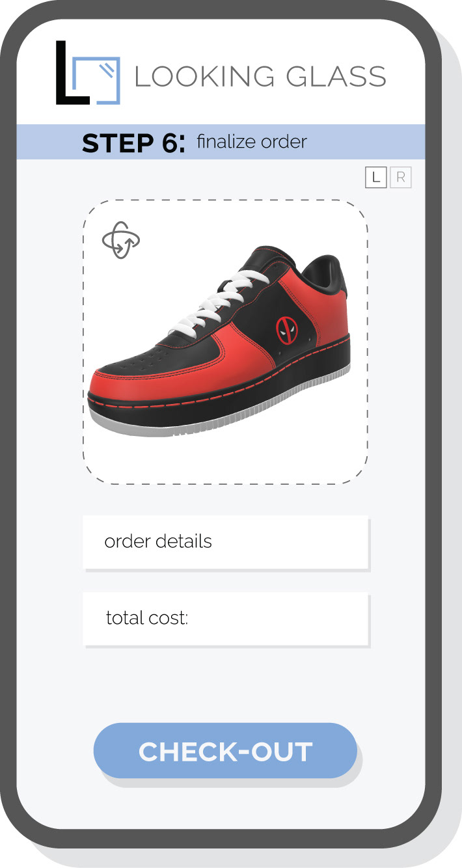Screen dimensions: 462x868
Task: Switch to the right shoe R toggle
Action: tap(401, 177)
